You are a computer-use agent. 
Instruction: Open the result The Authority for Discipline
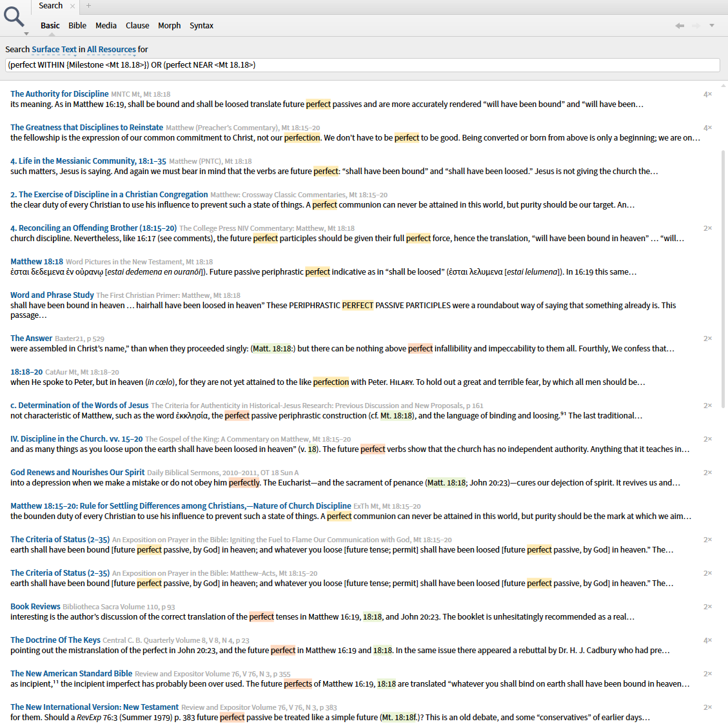click(59, 93)
